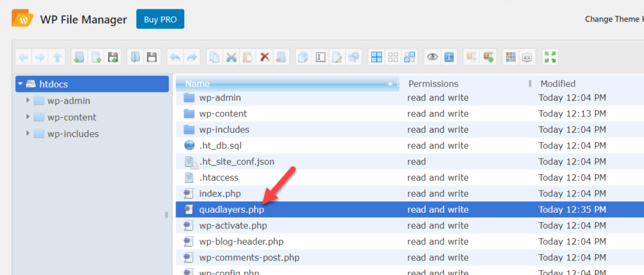Download selected file with floppy icon
The height and width of the screenshot is (275, 644).
(x=152, y=57)
